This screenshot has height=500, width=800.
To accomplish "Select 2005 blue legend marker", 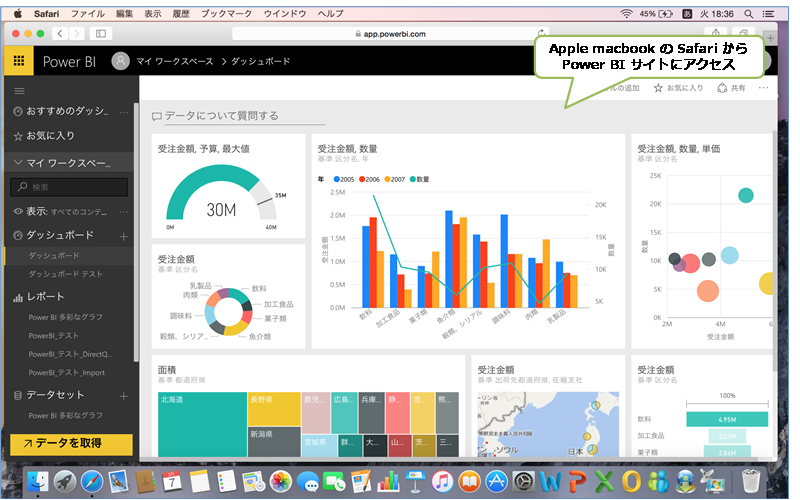I will coord(337,179).
